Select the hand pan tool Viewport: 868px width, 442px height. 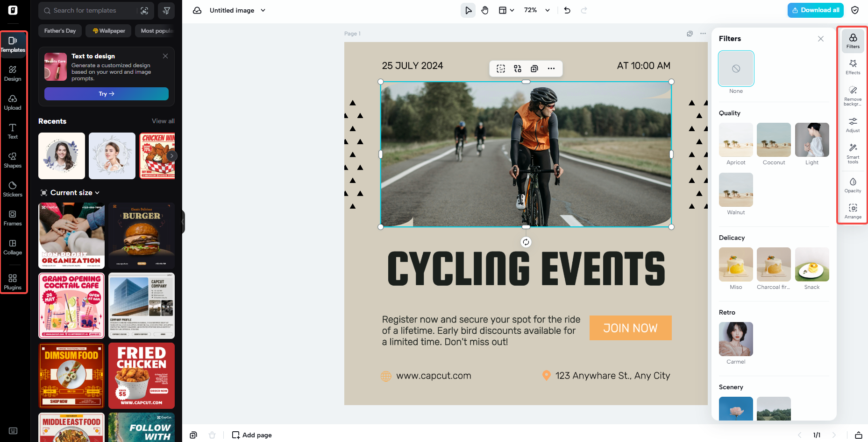pos(485,10)
